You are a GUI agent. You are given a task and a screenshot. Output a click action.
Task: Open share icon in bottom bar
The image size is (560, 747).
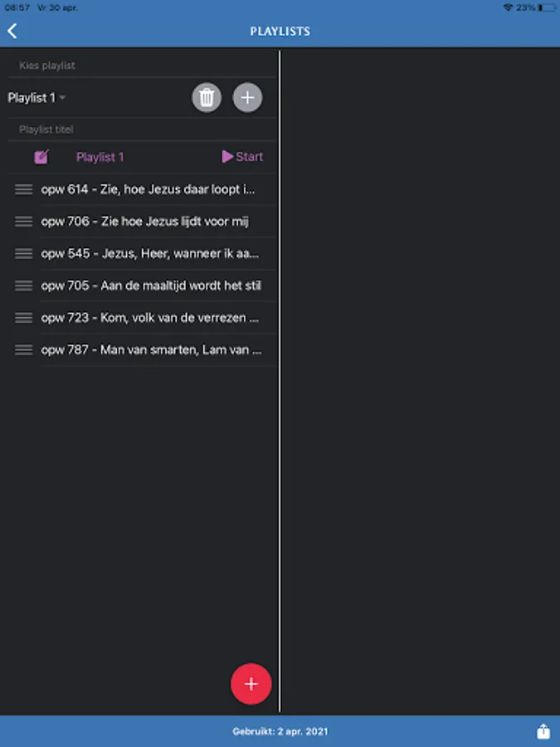(x=543, y=730)
